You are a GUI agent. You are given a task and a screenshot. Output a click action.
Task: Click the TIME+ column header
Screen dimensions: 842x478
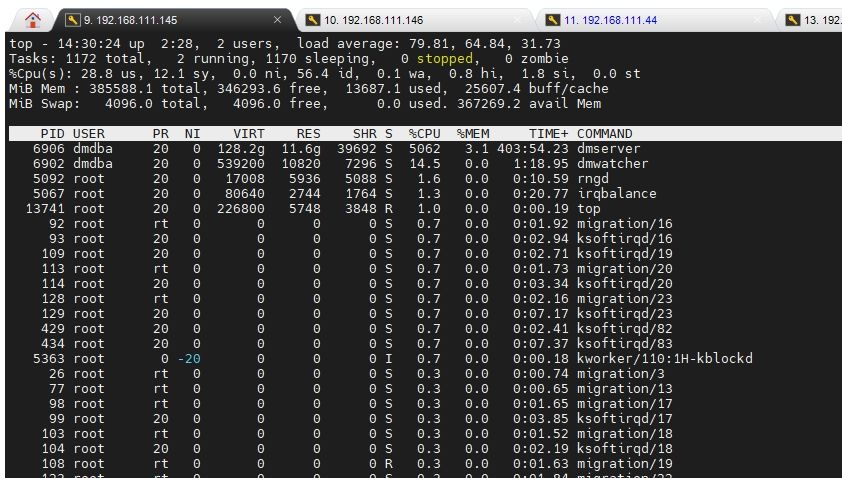click(548, 134)
